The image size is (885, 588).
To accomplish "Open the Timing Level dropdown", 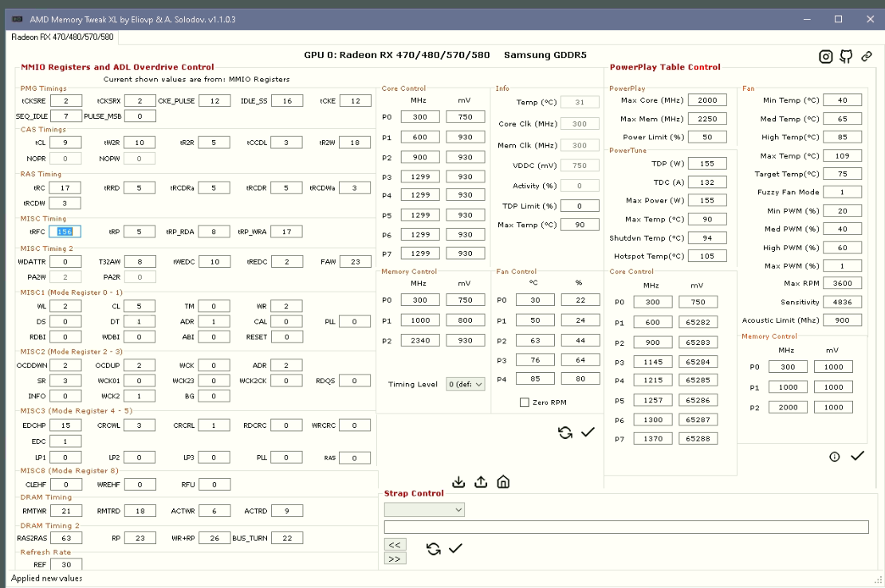I will 466,384.
